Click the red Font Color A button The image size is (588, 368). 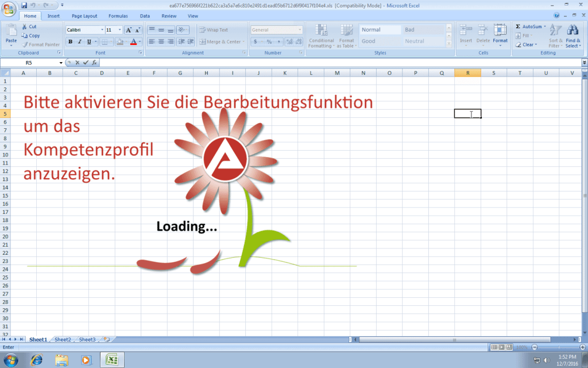pos(133,41)
